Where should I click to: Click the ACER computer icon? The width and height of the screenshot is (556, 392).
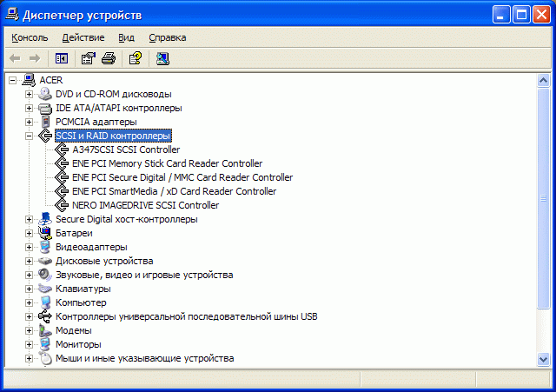[29, 80]
